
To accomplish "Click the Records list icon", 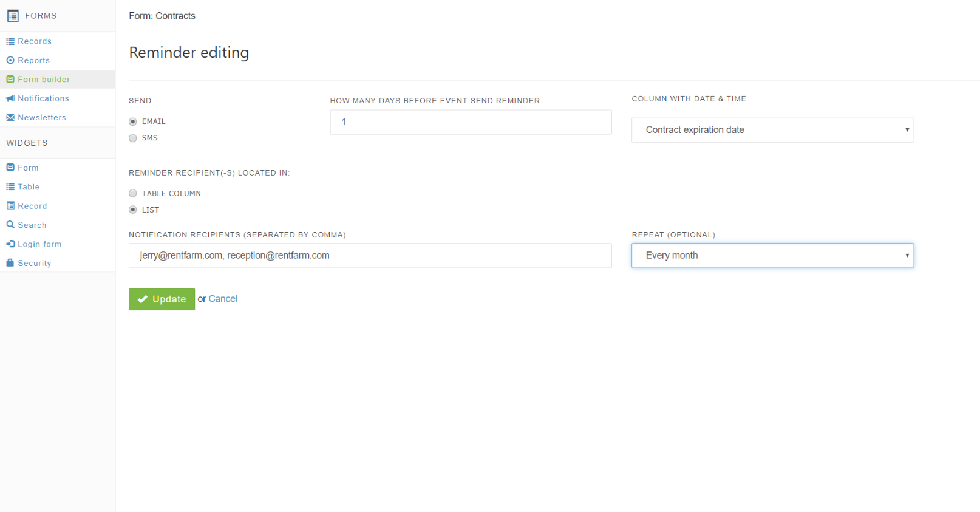I will pyautogui.click(x=10, y=41).
